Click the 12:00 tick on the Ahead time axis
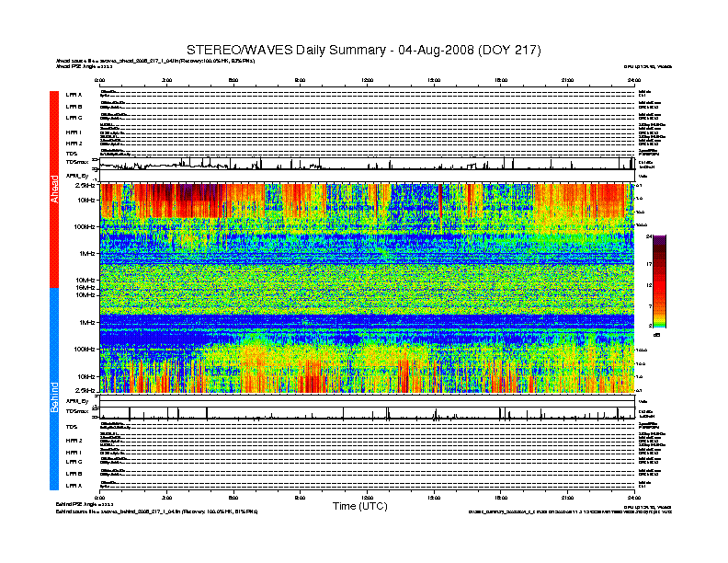 pyautogui.click(x=368, y=80)
